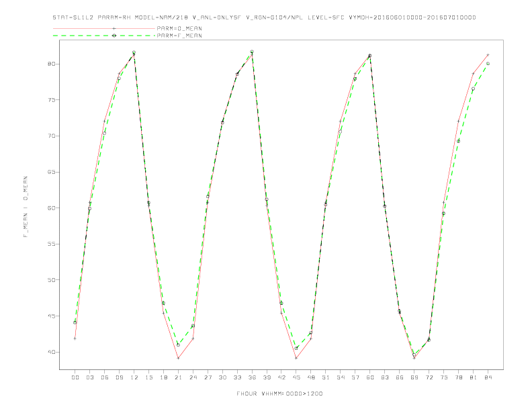The height and width of the screenshot is (411, 532).
Task: Click the x-axis tick label 63
Action: point(385,377)
